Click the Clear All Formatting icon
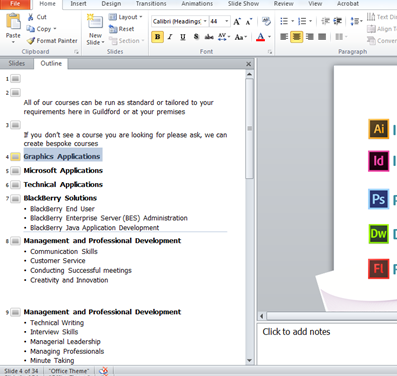Viewport: 397px width, 376px height. point(266,22)
